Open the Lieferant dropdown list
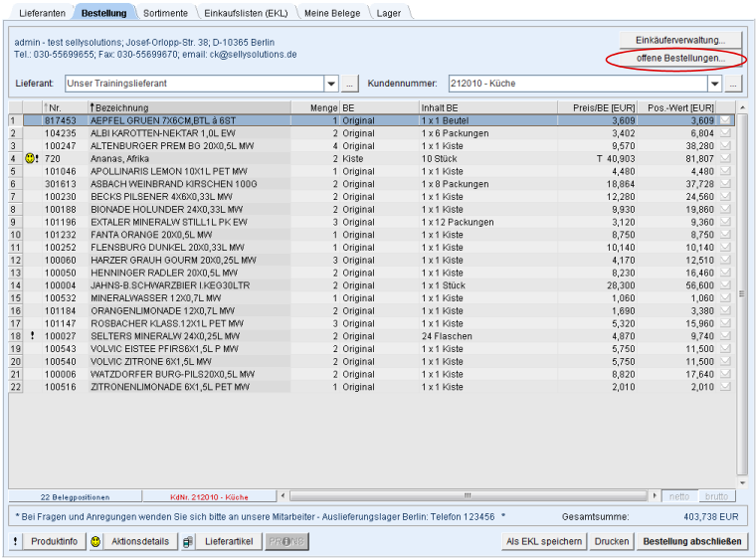Viewport: 756px width, 558px height. (x=331, y=84)
